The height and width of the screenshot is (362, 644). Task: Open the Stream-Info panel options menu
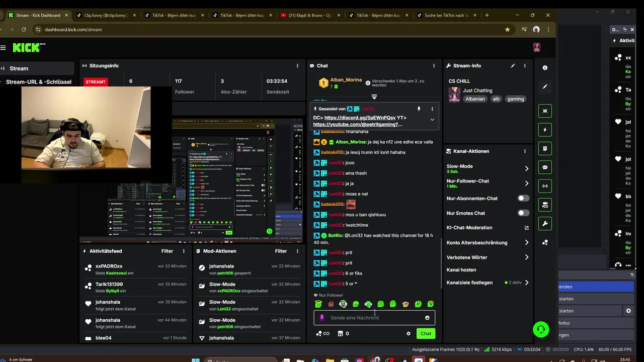525,66
